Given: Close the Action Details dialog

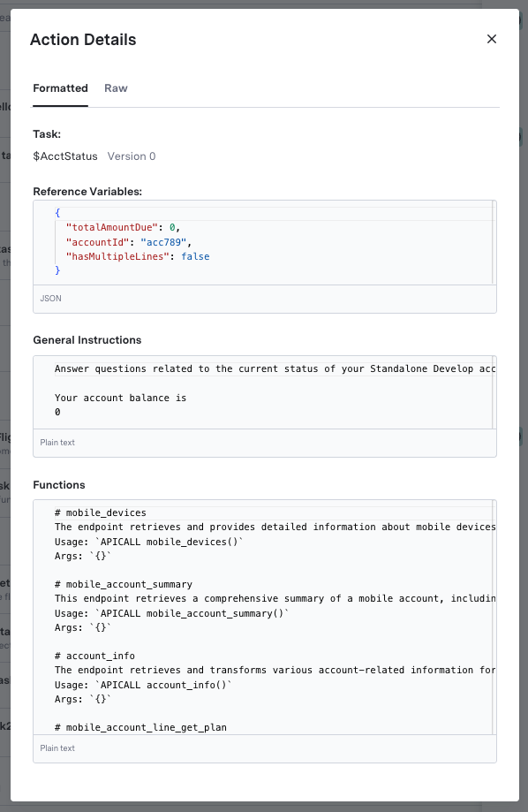Looking at the screenshot, I should [x=492, y=39].
